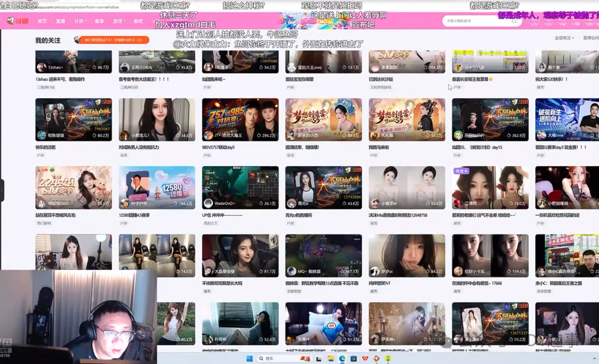599x364 pixels.
Task: Click streamer avatar on 13shao stream card
Action: tap(41, 67)
